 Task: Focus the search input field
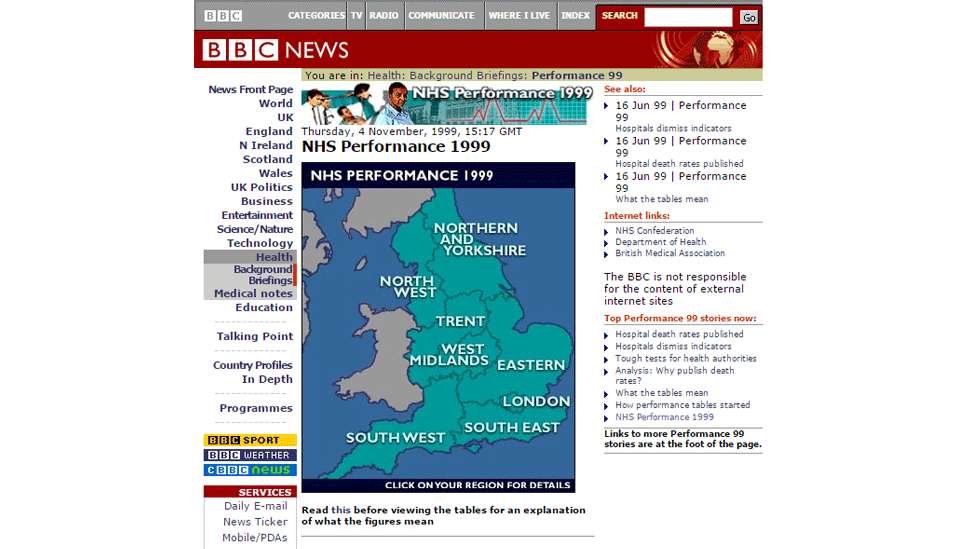point(688,17)
